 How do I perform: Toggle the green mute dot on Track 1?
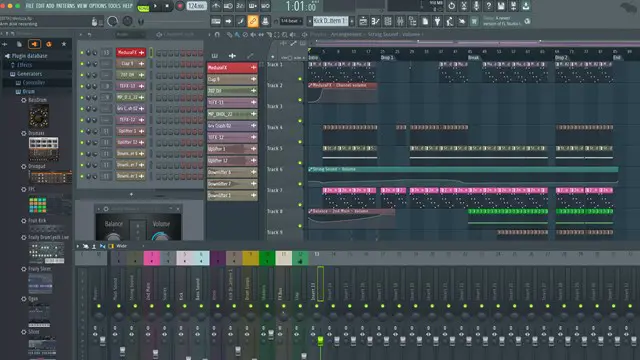coord(300,79)
